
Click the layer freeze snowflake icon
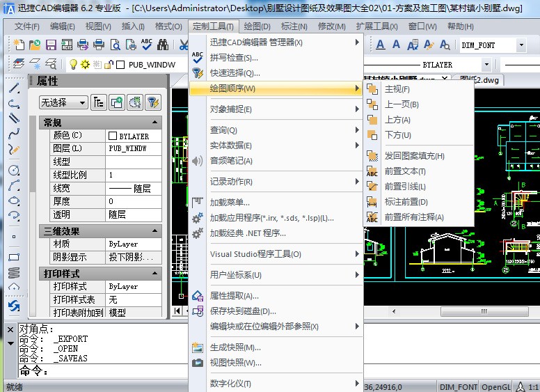click(35, 64)
